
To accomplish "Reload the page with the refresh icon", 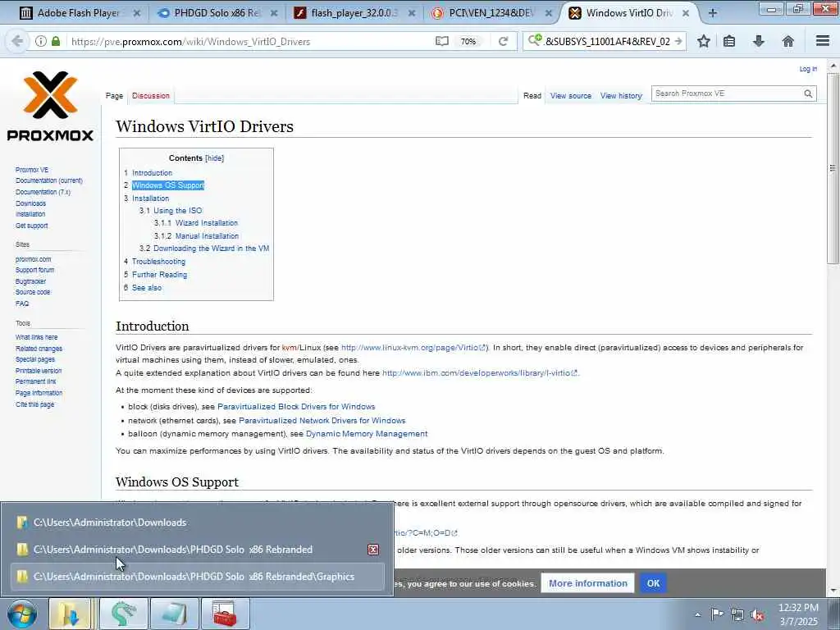I will (x=503, y=41).
